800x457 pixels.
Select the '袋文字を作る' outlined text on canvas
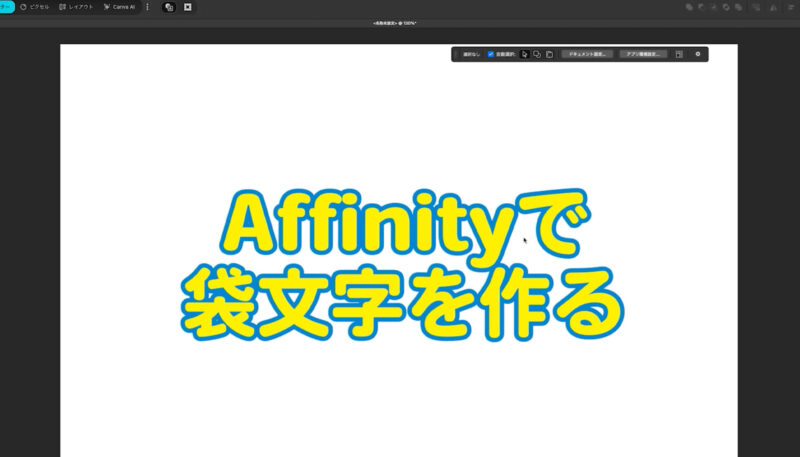coord(403,303)
